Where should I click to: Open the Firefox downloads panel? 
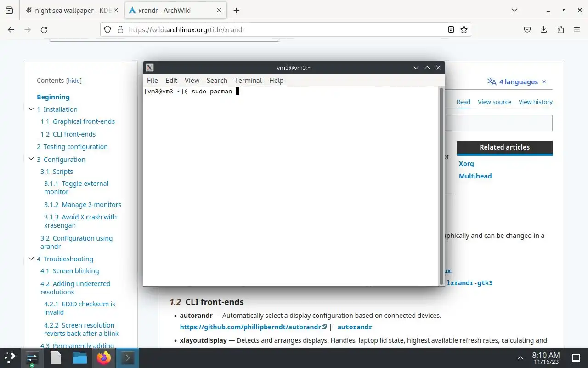pyautogui.click(x=544, y=29)
